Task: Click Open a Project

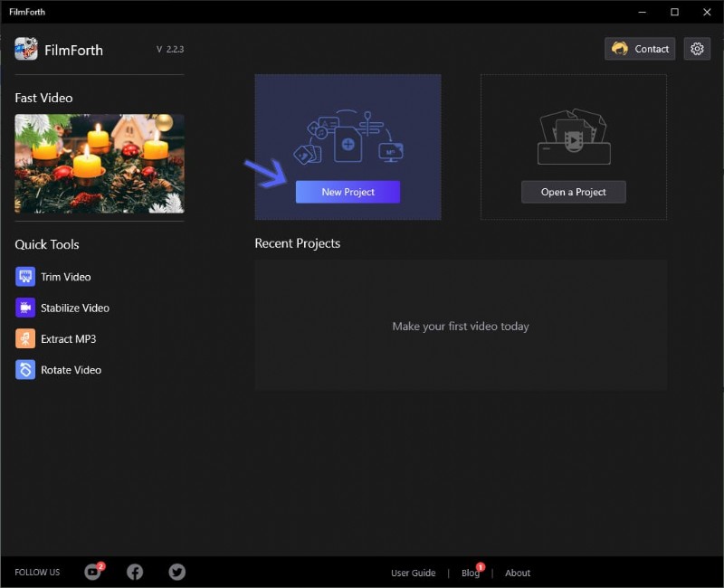Action: (x=573, y=192)
